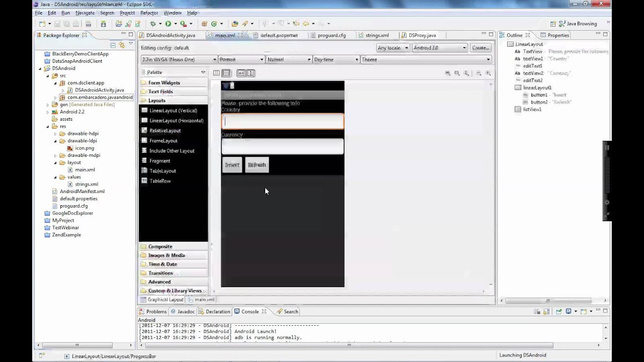Expand the Images & Media palette category
Screen dimensions: 644x362
(x=174, y=255)
